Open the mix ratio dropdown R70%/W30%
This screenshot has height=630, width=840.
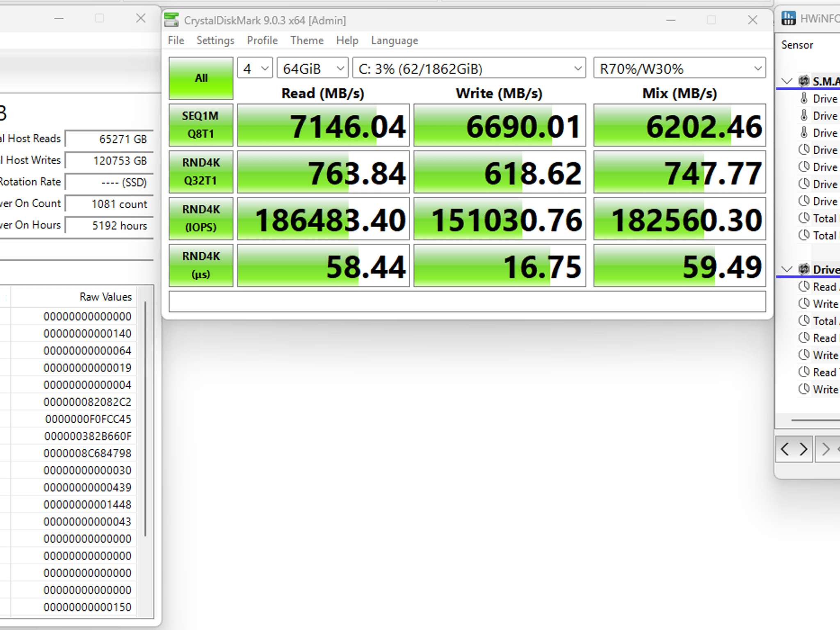pyautogui.click(x=680, y=68)
